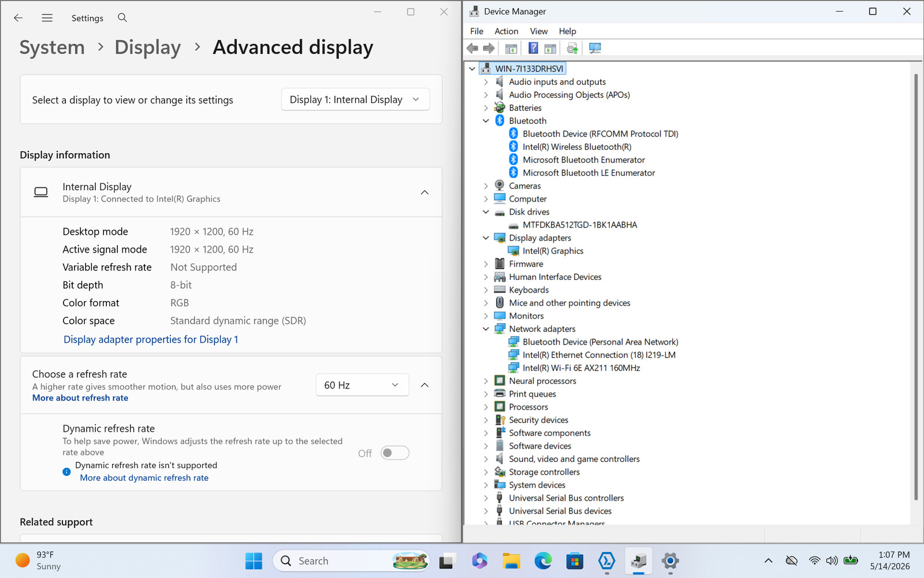The height and width of the screenshot is (578, 924).
Task: Click the Back arrow in Device Manager toolbar
Action: pos(472,49)
